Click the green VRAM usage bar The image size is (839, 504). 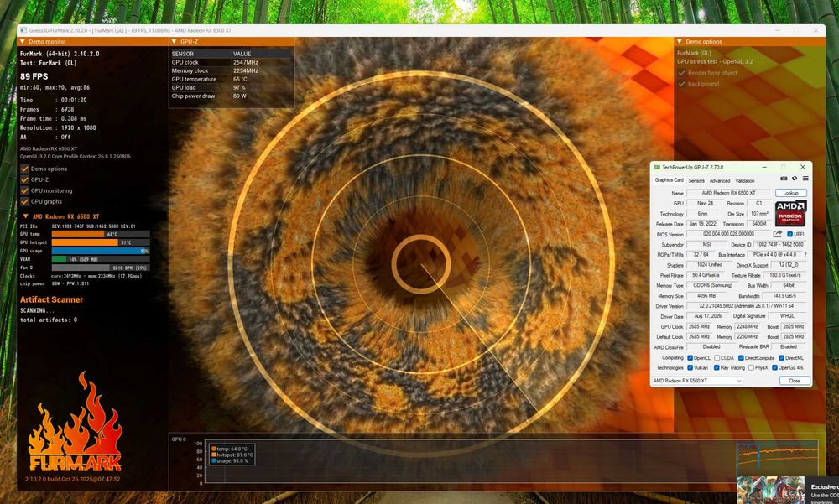pos(101,259)
